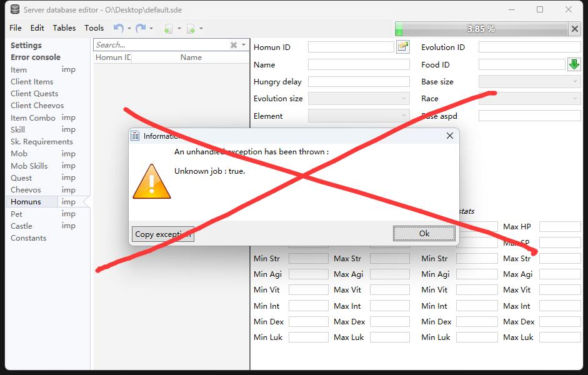
Task: Click the Copy exception button
Action: [x=163, y=234]
